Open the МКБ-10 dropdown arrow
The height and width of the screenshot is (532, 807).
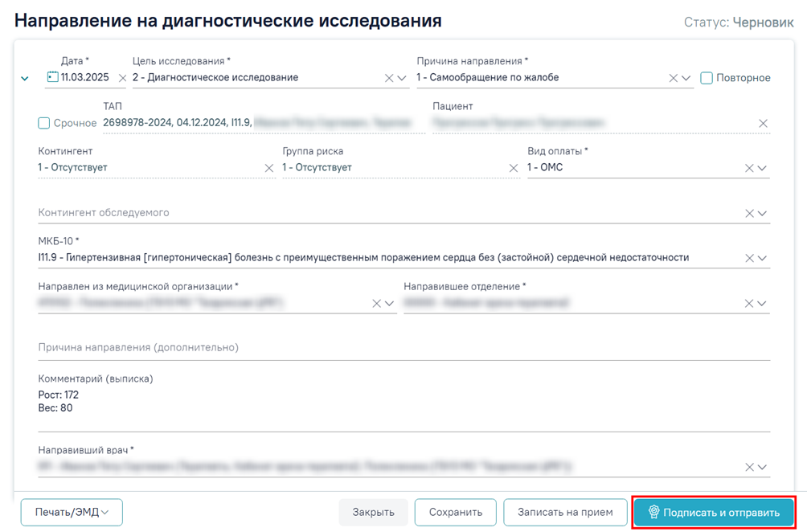point(762,258)
